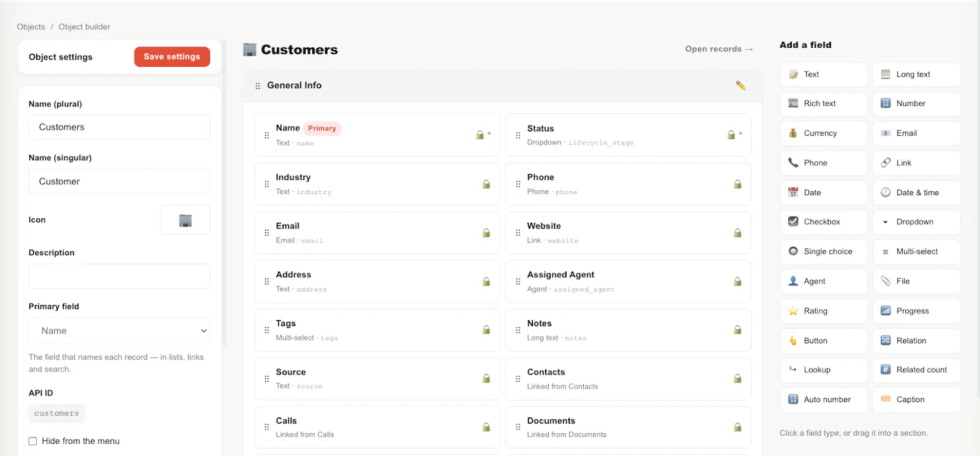Screen dimensions: 980x456
Task: Click Save settings button
Action: pos(172,57)
